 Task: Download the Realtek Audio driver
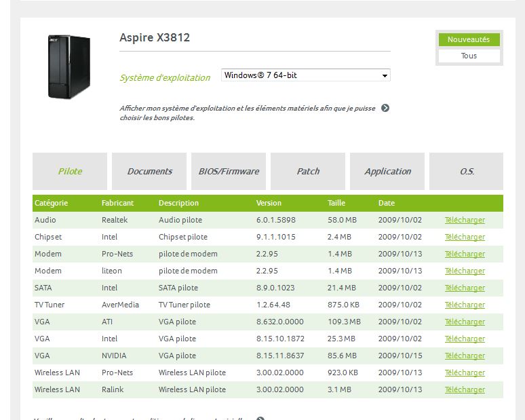[465, 221]
